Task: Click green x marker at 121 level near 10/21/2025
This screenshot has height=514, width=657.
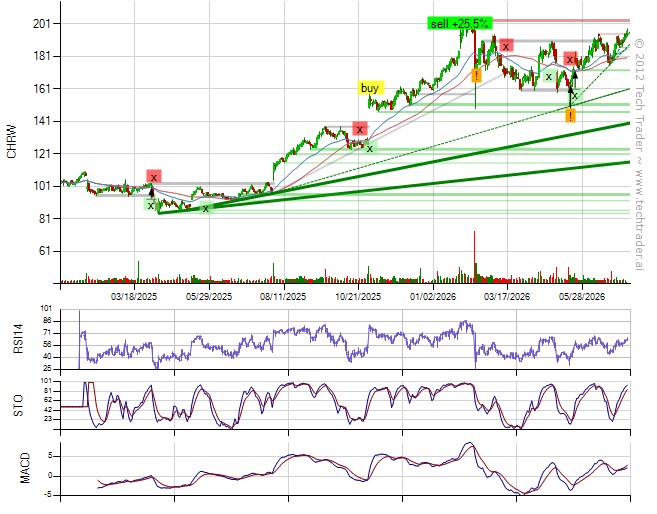Action: click(370, 148)
